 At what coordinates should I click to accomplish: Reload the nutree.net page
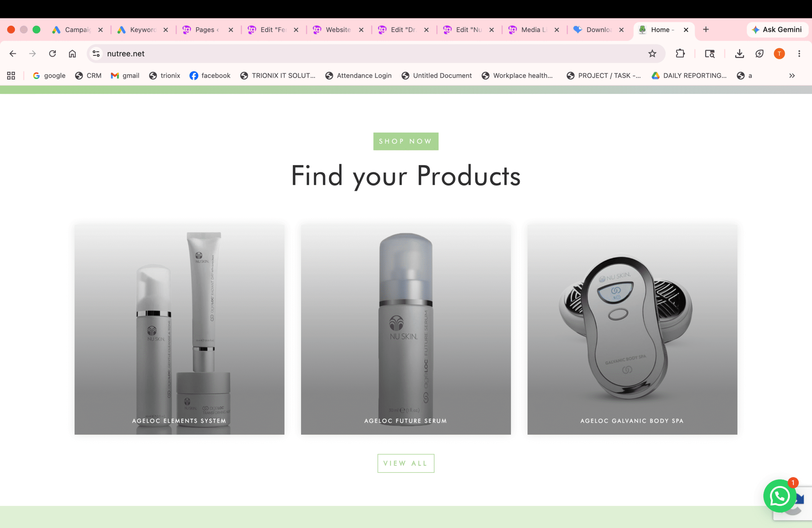[52, 54]
